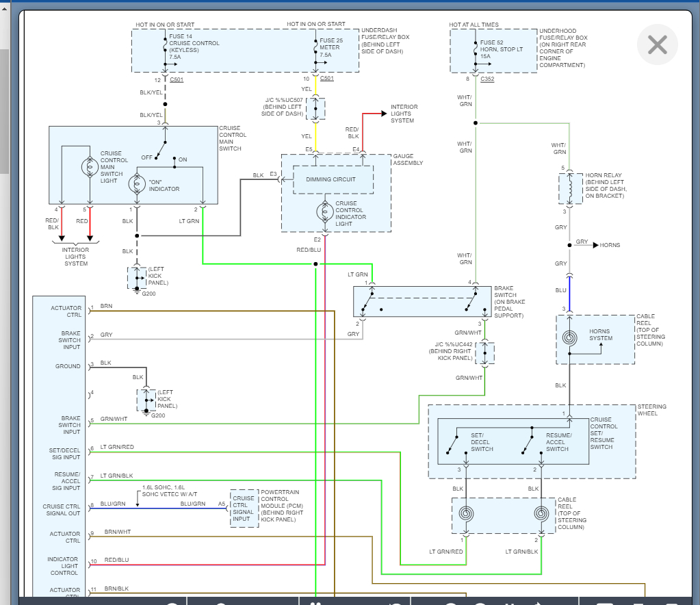The height and width of the screenshot is (605, 700).
Task: Click the G200 ground label near cruise switch
Action: 148,294
